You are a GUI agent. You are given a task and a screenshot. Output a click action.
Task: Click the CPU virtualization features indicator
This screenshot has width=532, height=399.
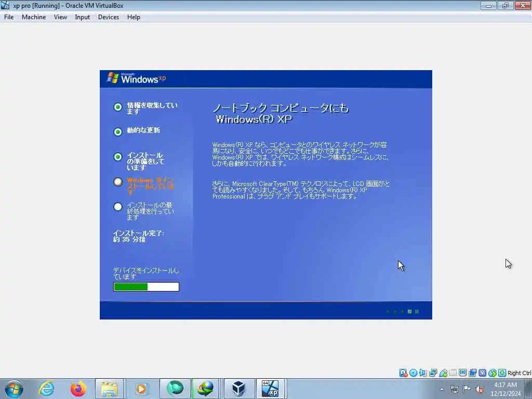click(483, 373)
